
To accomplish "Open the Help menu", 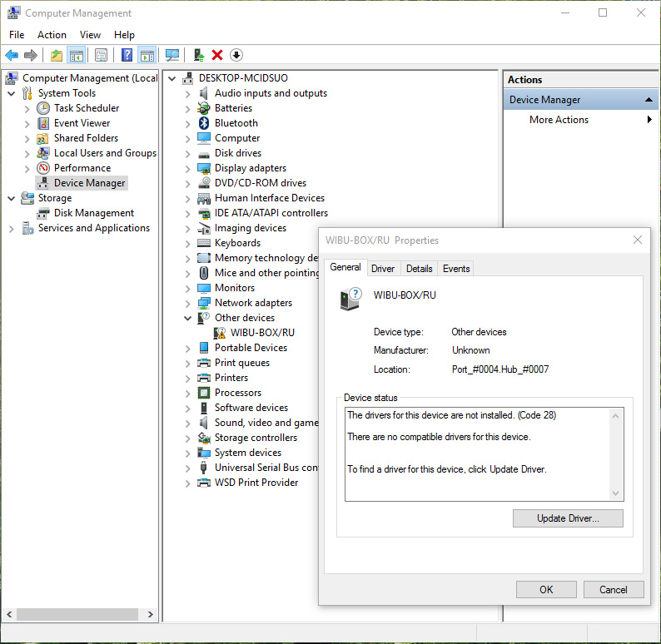I will (x=124, y=35).
